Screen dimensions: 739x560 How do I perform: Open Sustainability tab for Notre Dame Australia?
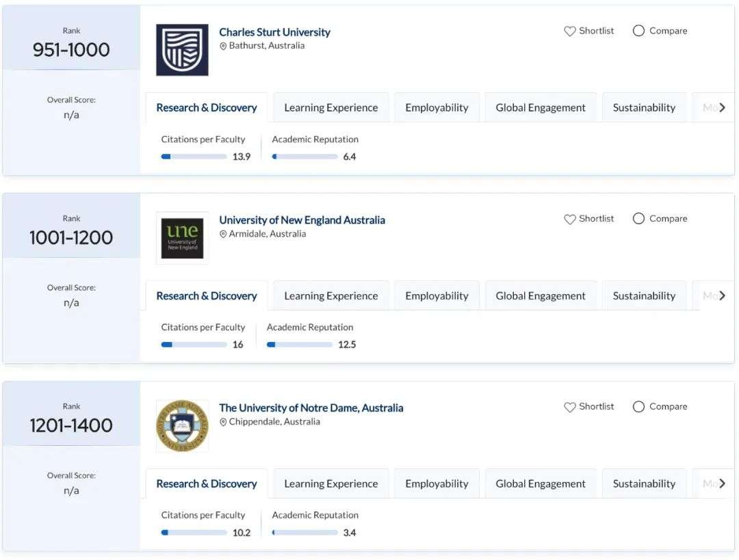tap(644, 483)
